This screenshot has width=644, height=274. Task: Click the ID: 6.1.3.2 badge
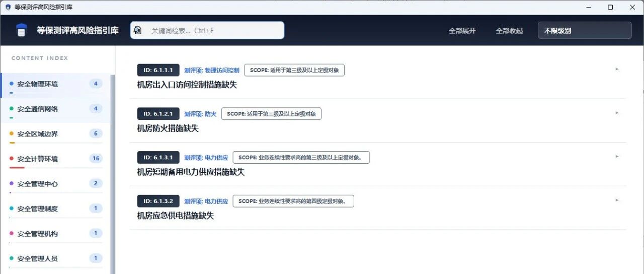tap(158, 201)
